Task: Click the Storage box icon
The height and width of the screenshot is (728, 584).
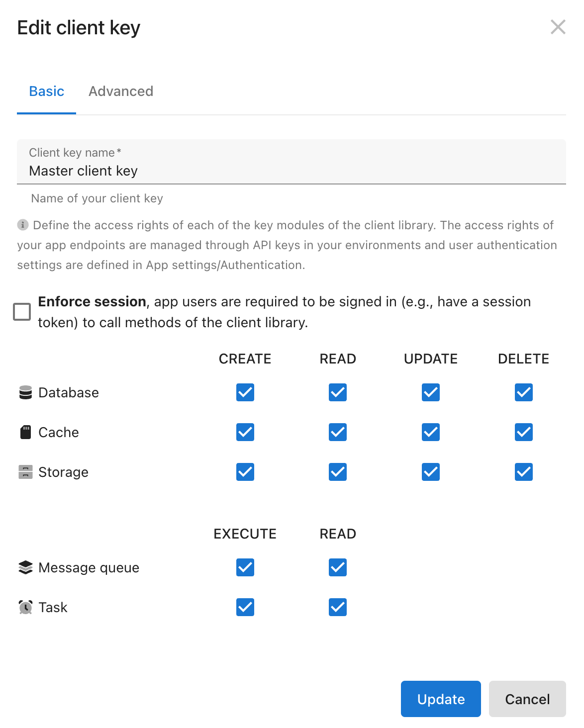Action: 25,472
